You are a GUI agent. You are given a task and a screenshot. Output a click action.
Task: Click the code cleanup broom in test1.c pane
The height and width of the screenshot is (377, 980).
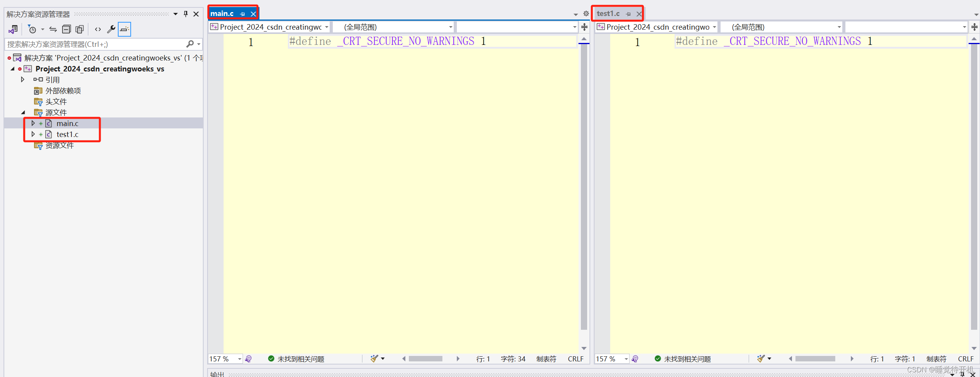pyautogui.click(x=761, y=359)
